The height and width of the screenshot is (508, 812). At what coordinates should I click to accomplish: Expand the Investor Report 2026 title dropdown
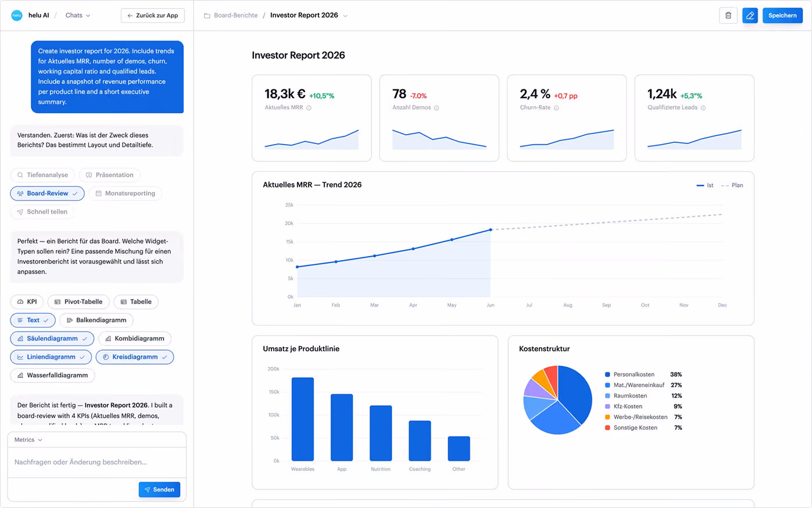click(x=345, y=16)
